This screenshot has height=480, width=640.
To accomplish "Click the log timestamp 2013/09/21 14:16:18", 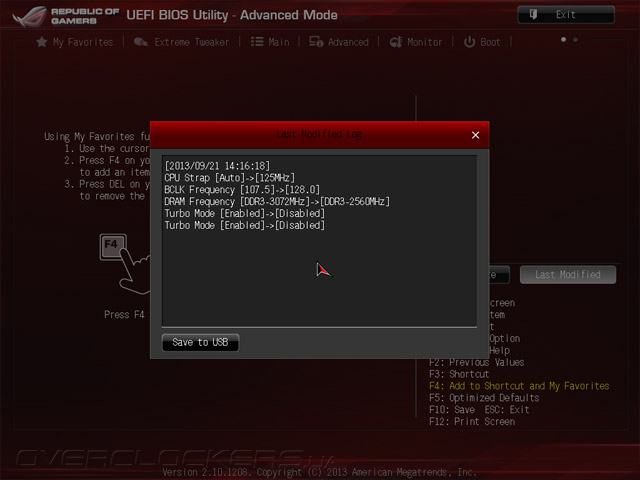I will tap(217, 166).
